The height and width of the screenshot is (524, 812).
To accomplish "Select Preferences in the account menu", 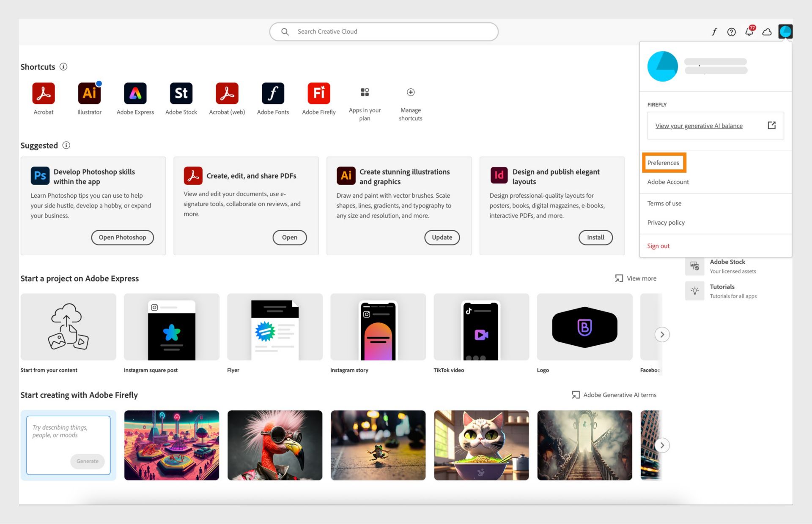I will 663,163.
